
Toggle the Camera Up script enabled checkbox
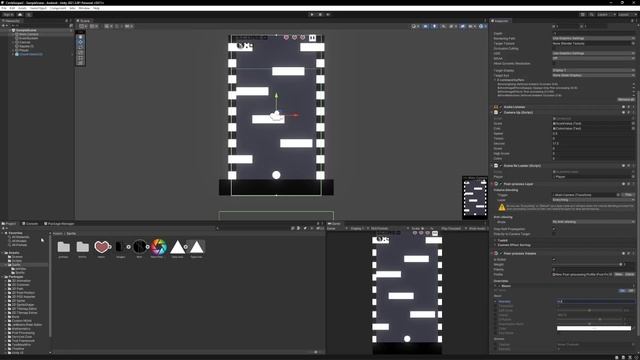coord(501,112)
